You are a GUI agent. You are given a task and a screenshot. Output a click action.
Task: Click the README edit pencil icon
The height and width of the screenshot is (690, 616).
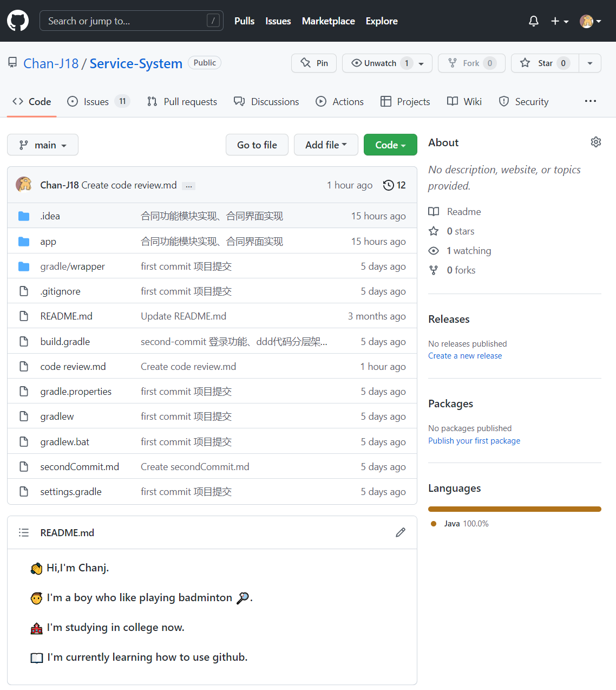point(401,532)
